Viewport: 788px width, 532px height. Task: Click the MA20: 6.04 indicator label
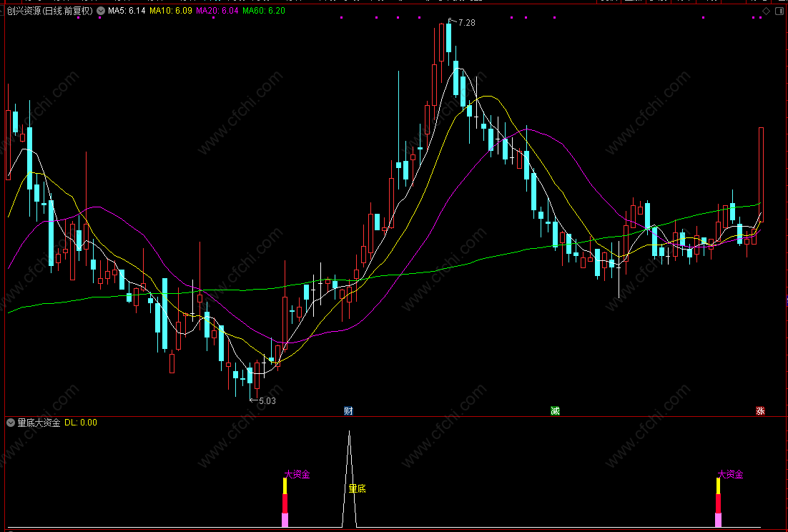(x=217, y=11)
